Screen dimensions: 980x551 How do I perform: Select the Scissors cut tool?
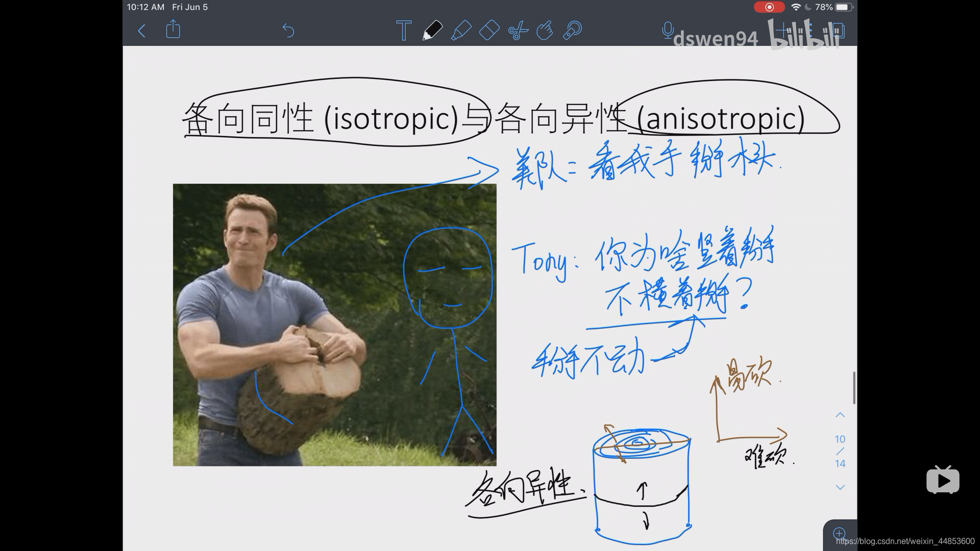point(518,31)
